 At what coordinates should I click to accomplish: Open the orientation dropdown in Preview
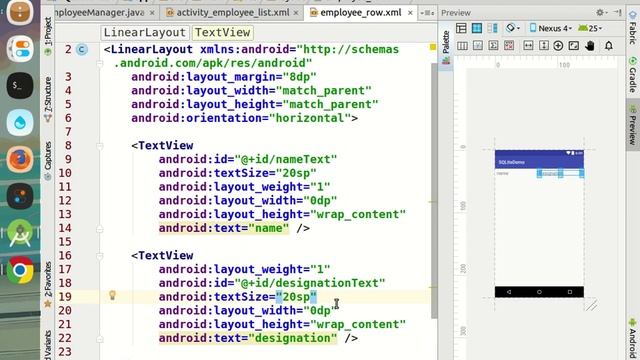click(513, 28)
